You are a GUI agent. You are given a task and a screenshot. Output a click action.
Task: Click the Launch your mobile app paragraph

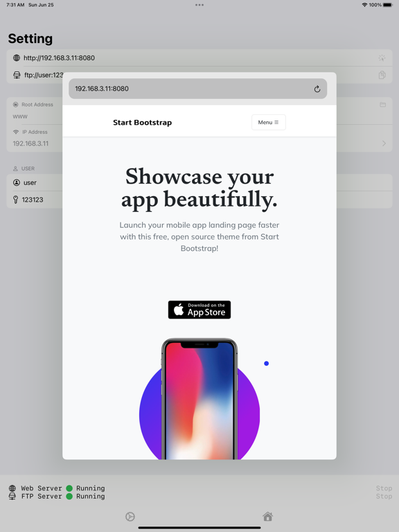[199, 237]
